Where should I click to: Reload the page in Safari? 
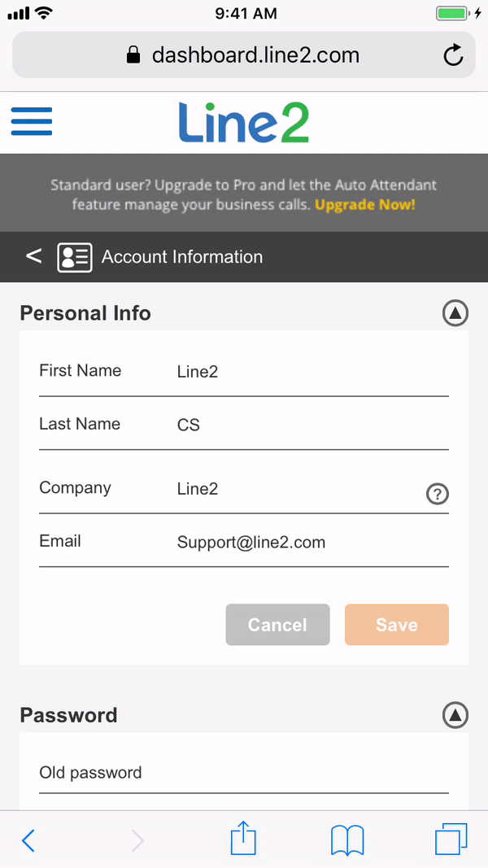point(452,55)
